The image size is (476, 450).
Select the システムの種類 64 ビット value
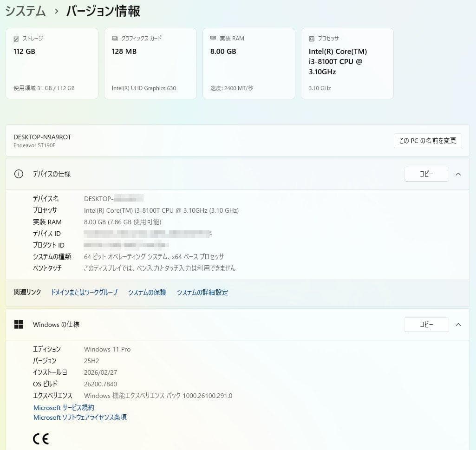(x=154, y=256)
